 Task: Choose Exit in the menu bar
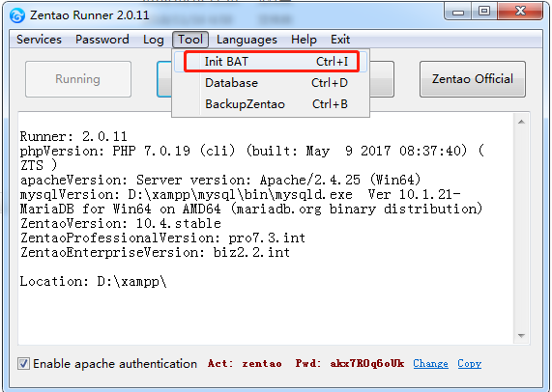(x=340, y=40)
